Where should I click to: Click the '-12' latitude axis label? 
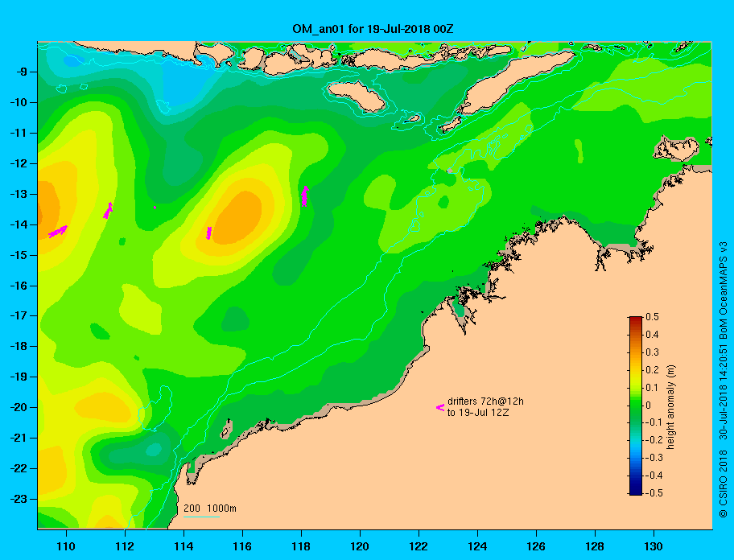(19, 164)
